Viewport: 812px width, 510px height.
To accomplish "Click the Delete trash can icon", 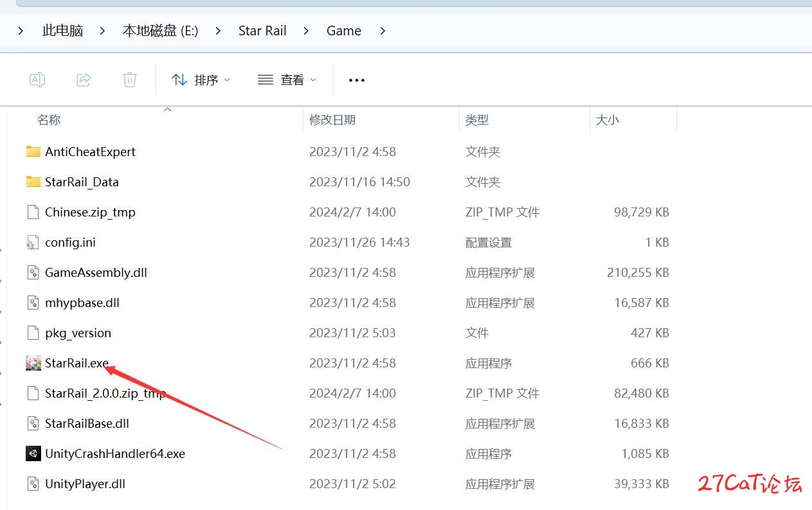I will (x=130, y=80).
